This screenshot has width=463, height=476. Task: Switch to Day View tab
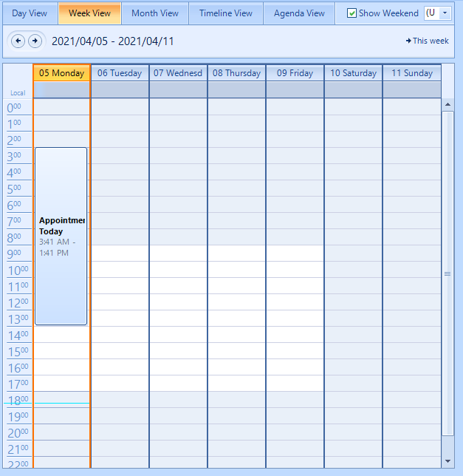(30, 13)
